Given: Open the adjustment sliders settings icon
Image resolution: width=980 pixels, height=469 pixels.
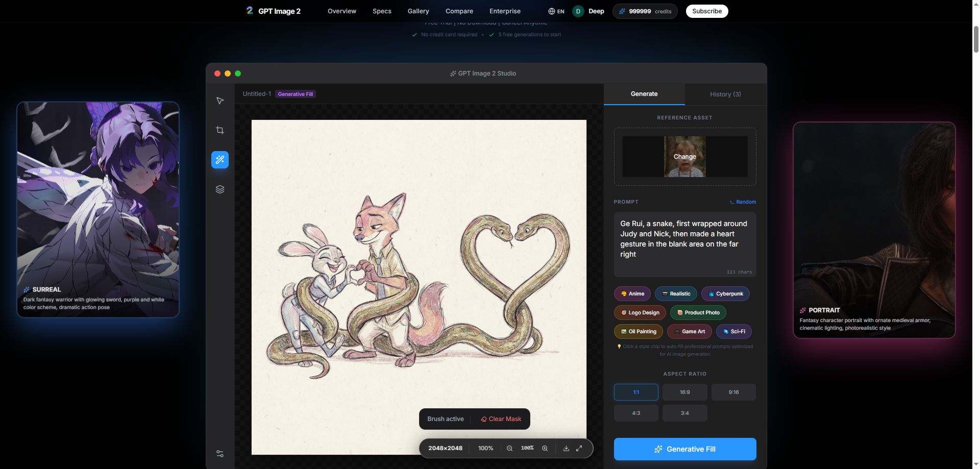Looking at the screenshot, I should click(x=220, y=454).
